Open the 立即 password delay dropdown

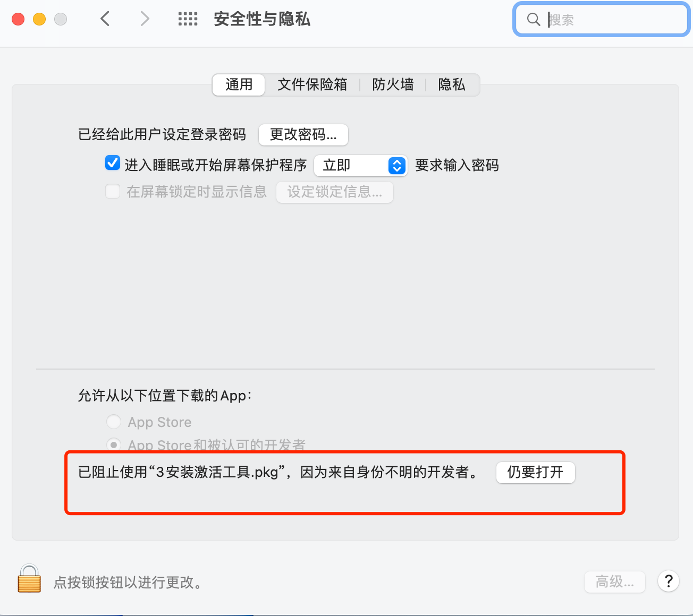point(361,166)
